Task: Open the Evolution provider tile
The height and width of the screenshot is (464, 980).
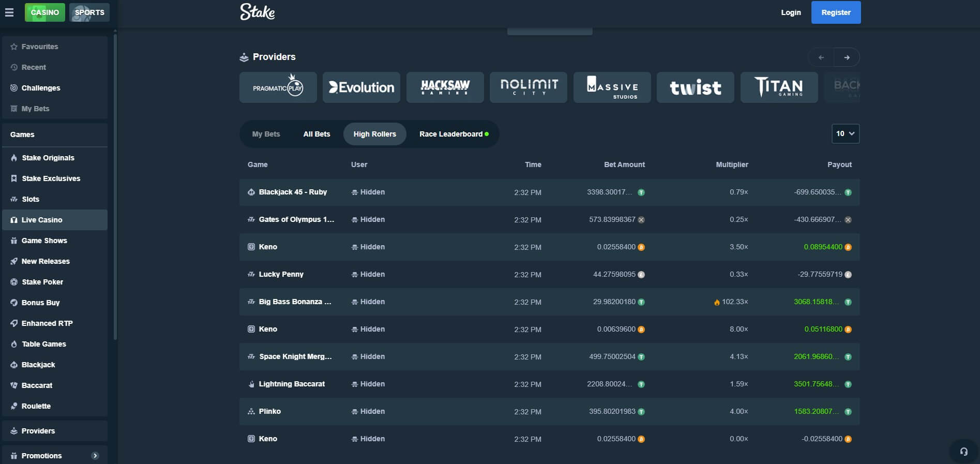Action: coord(361,87)
